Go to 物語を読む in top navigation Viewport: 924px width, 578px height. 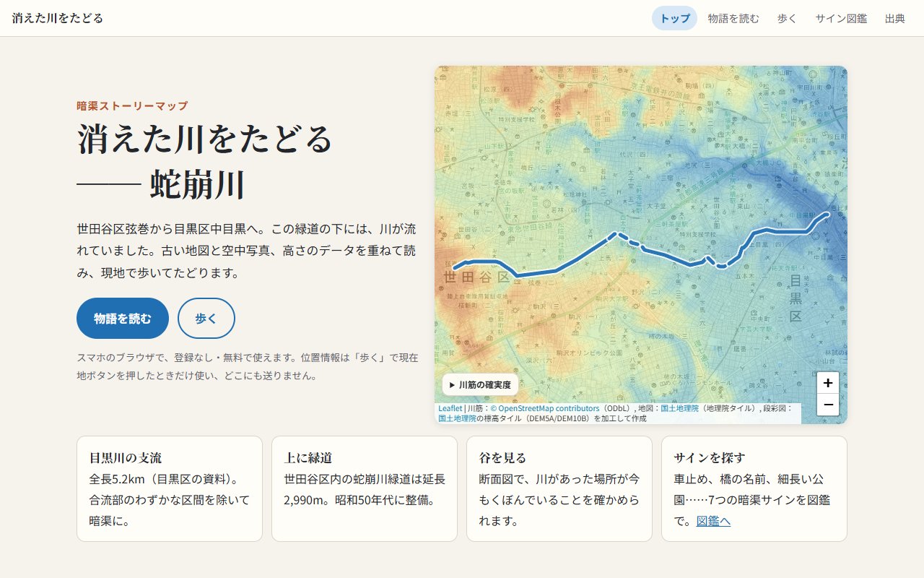pos(733,18)
